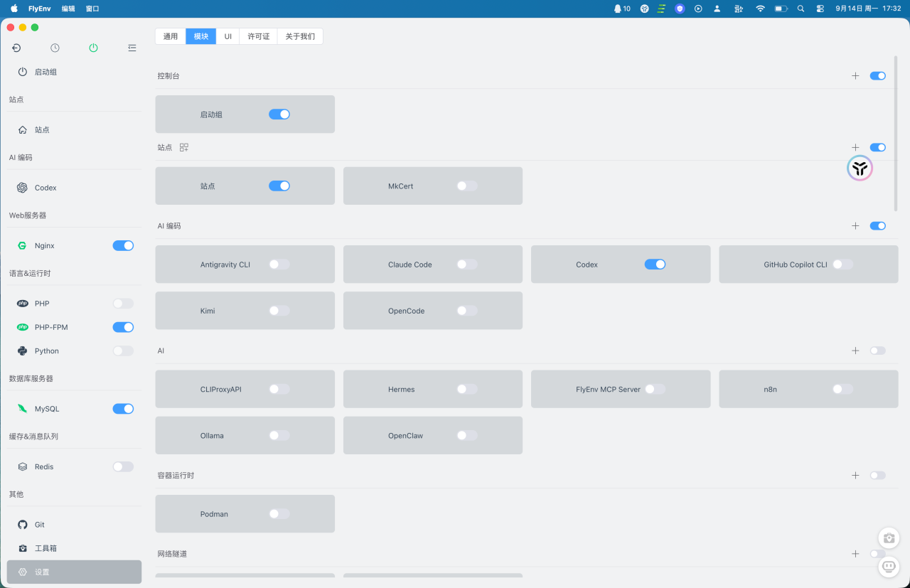Enable the PHP switch in sidebar
Viewport: 910px width, 588px height.
tap(123, 304)
